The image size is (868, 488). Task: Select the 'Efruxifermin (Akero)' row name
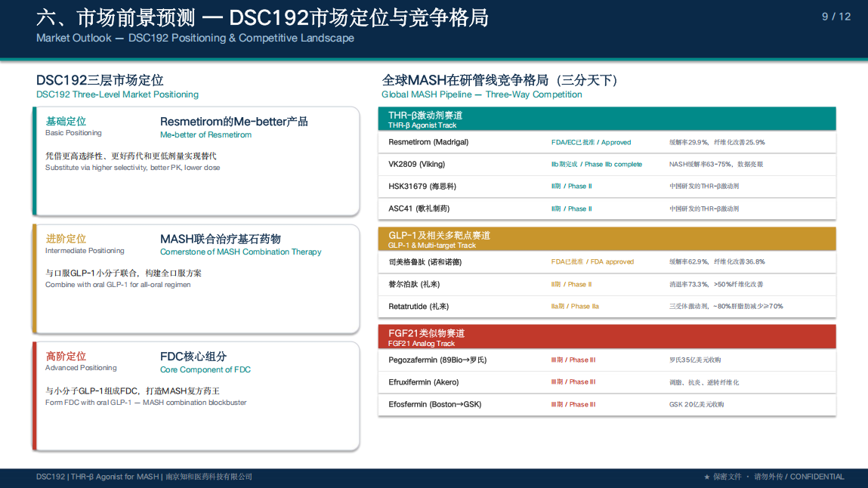click(x=423, y=382)
